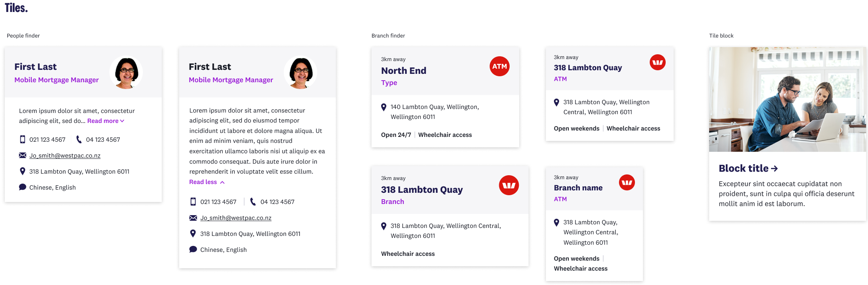Open Jo_smith@westpac.co.nz email link in collapsed card
This screenshot has width=868, height=285.
tap(65, 156)
